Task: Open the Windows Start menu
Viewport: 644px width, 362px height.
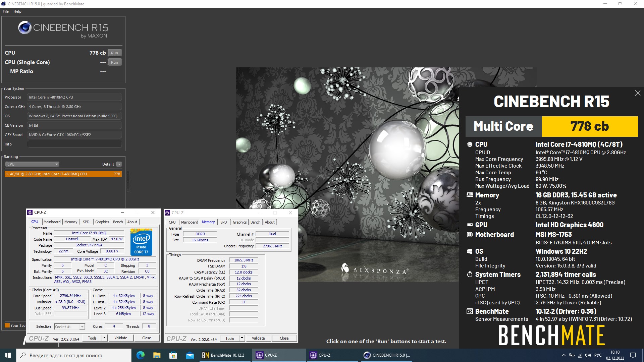Action: [x=8, y=355]
